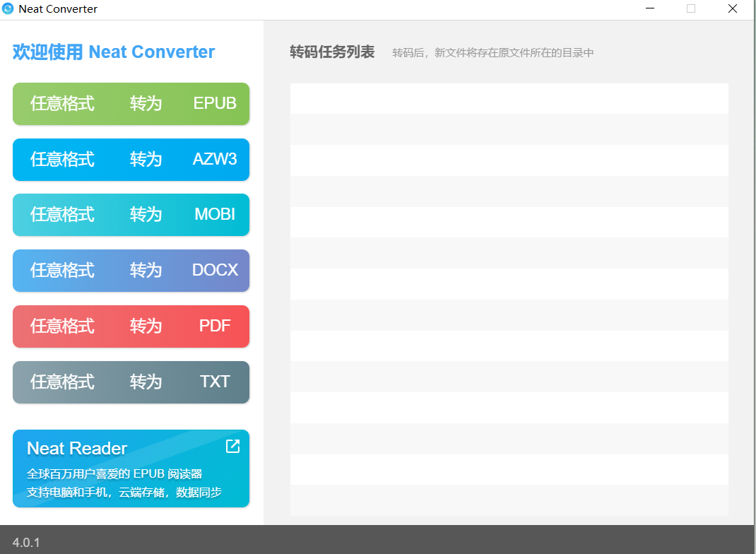
Task: Click the 欢迎使用 Neat Converter title
Action: coord(113,52)
